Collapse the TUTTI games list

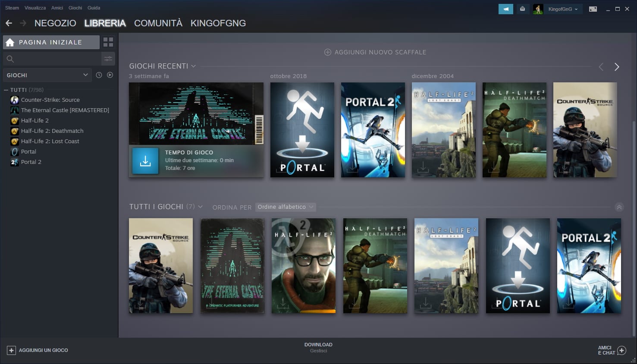click(x=6, y=90)
